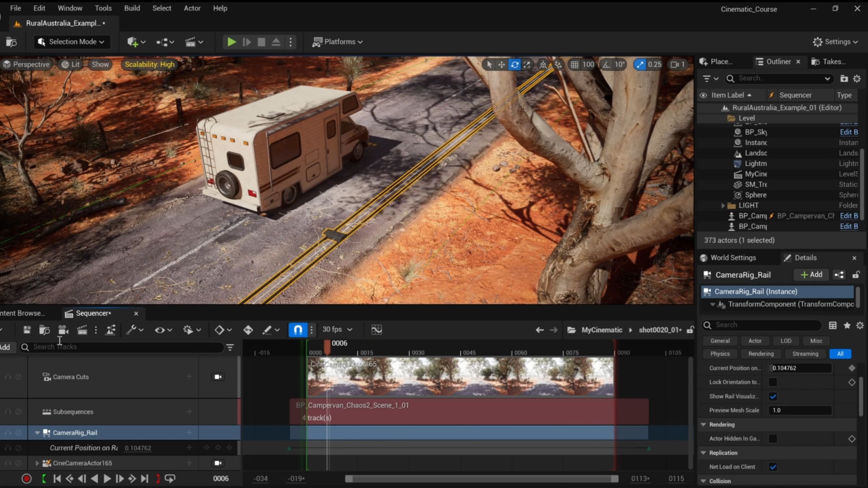
Task: Expand the LIGHT folder in Outliner
Action: (x=723, y=205)
